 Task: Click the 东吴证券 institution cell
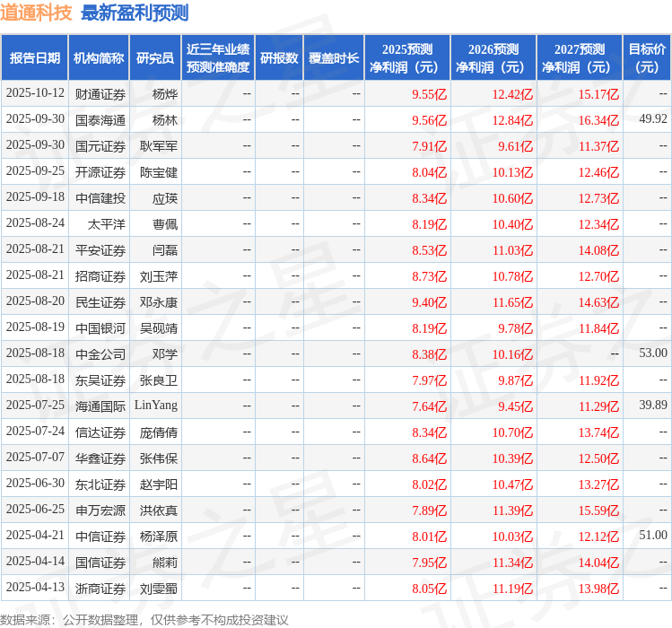pos(100,380)
